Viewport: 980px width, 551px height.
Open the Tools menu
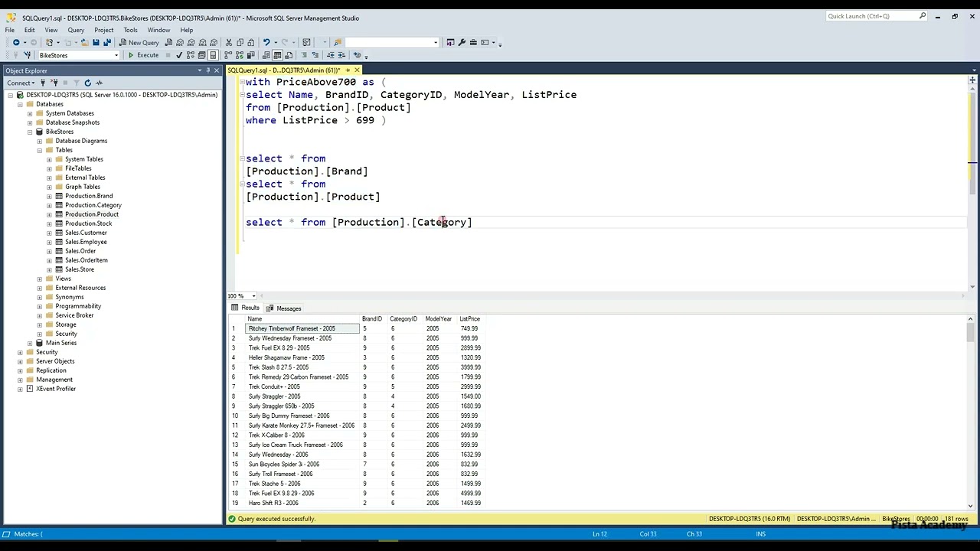(x=130, y=30)
